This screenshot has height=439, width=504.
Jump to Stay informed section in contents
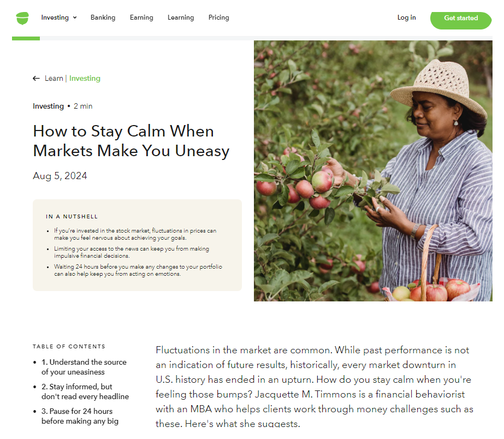85,391
